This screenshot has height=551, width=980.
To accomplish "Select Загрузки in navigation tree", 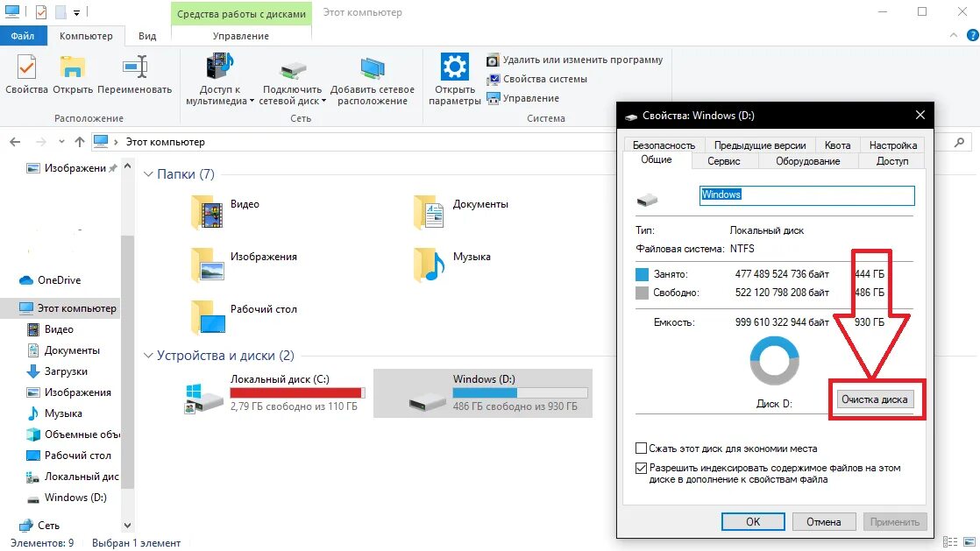I will click(x=57, y=371).
